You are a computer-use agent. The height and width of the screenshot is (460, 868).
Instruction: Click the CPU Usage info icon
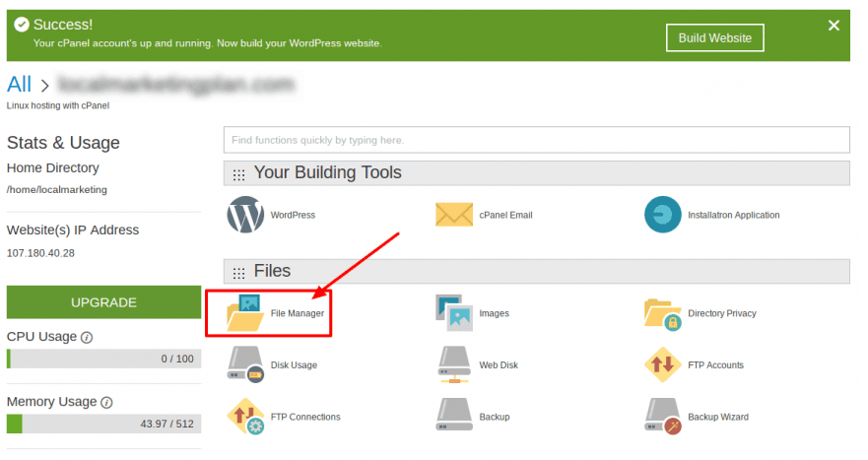(x=87, y=337)
